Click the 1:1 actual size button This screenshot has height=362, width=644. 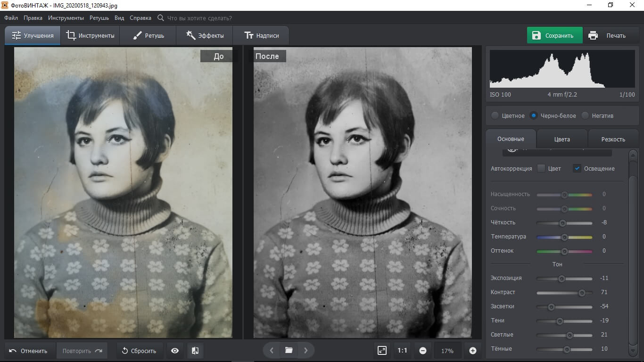402,350
